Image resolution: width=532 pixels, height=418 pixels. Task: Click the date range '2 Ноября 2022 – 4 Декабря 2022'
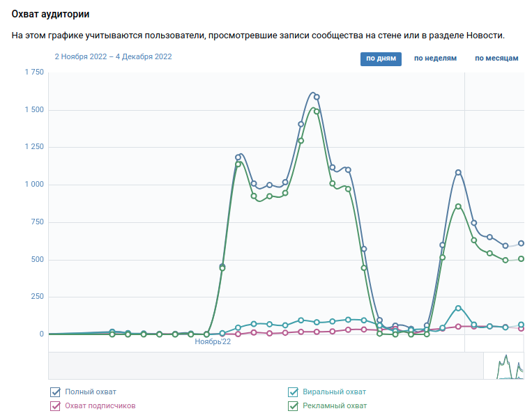tap(113, 57)
